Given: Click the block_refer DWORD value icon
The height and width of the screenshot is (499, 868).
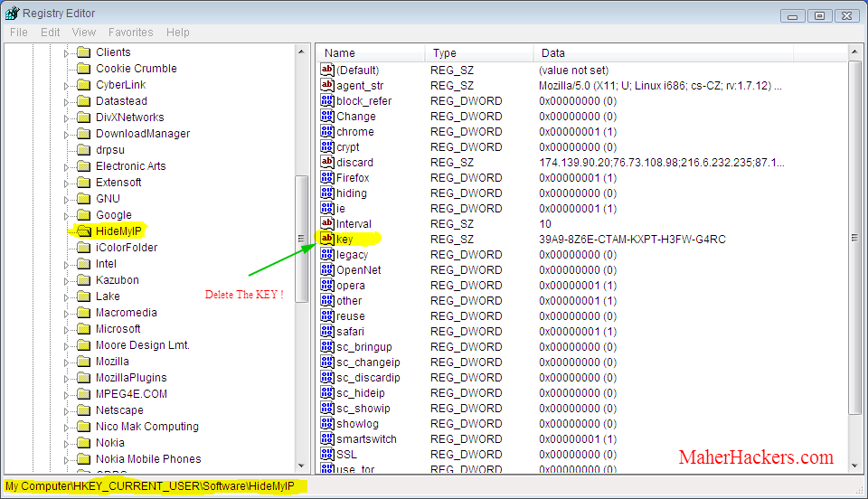Looking at the screenshot, I should [327, 100].
